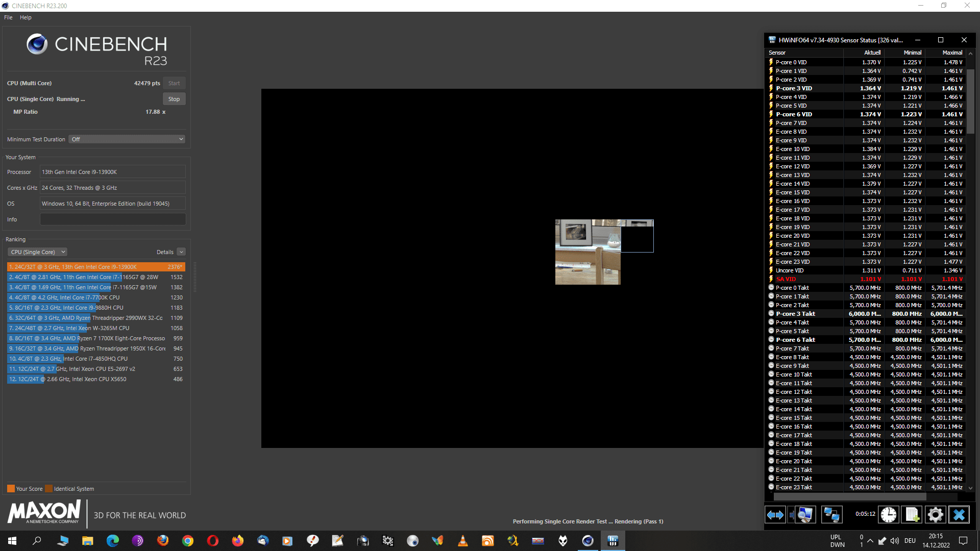
Task: Launch Opera browser from taskbar
Action: coord(213,541)
